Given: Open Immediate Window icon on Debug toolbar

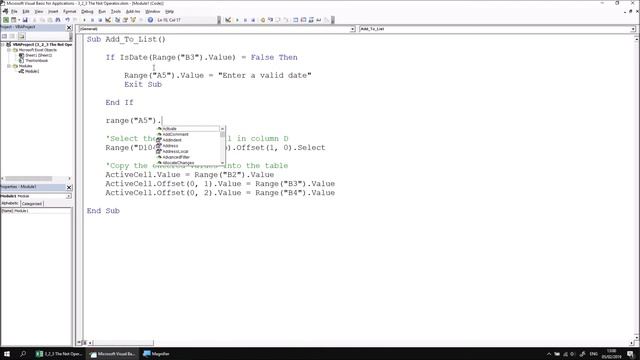Looking at the screenshot, I should pyautogui.click(x=303, y=20).
